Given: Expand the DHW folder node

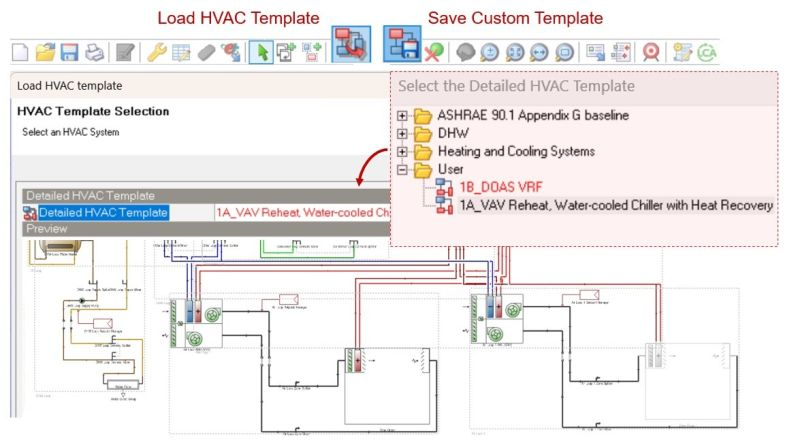Looking at the screenshot, I should point(403,133).
